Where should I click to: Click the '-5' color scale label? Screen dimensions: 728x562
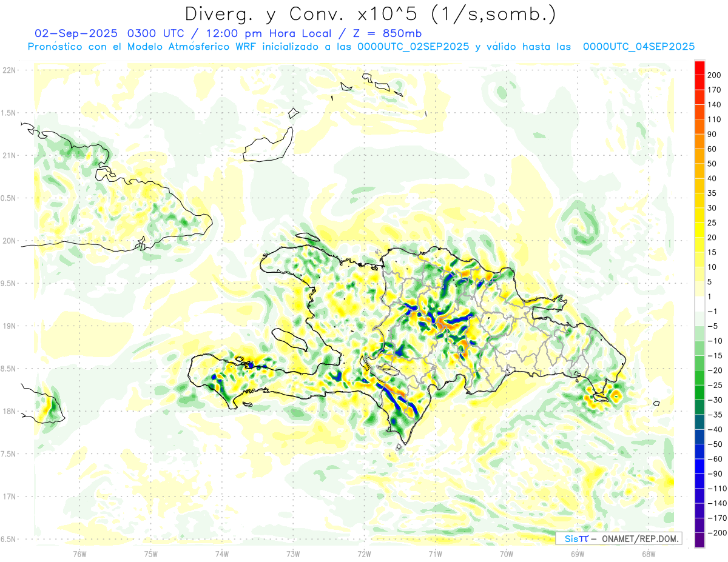712,326
